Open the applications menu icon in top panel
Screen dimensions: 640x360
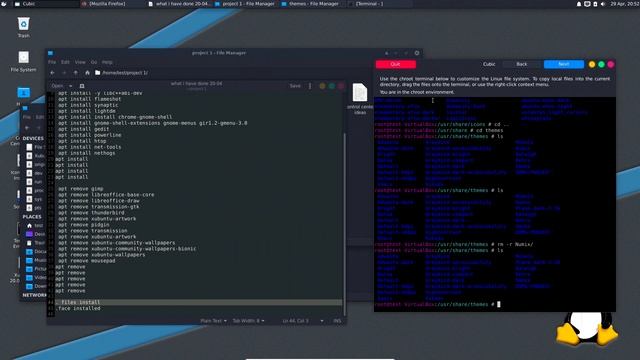[x=4, y=4]
